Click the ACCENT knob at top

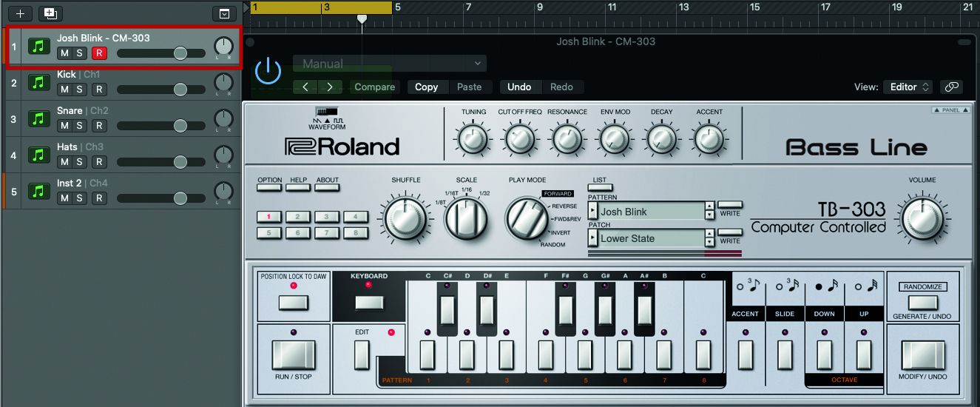pyautogui.click(x=709, y=138)
